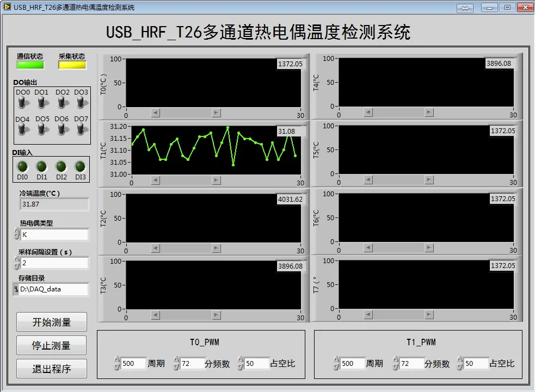The image size is (535, 392).
Task: Click the 冷端温度 value field 31.87
Action: [x=54, y=204]
